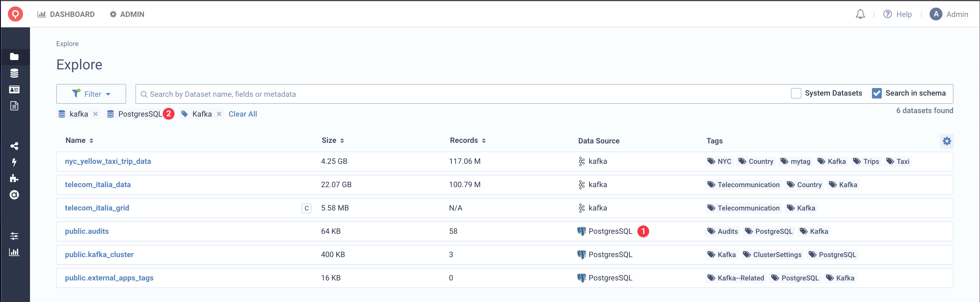
Task: Click the notification bell icon
Action: (x=860, y=14)
